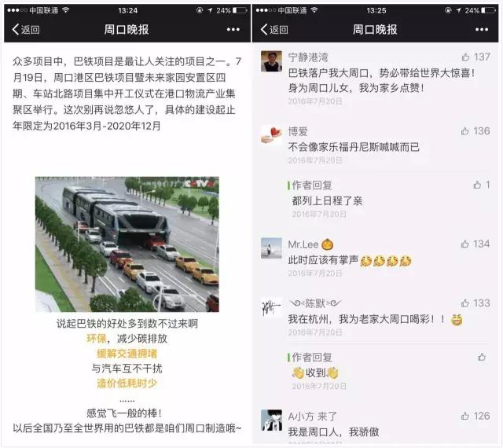Open the straddling bus image in article
Screen dimensions: 503x448
[127, 244]
